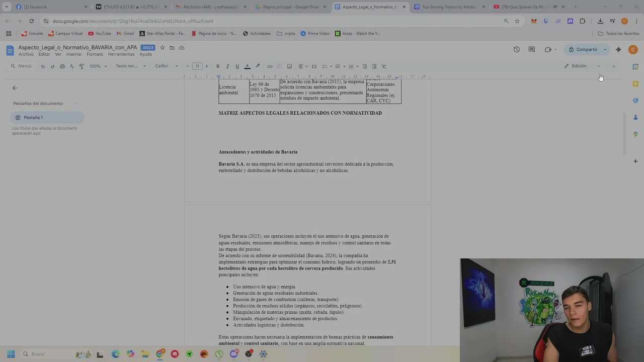
Task: Clear formatting of selected text
Action: [x=384, y=66]
